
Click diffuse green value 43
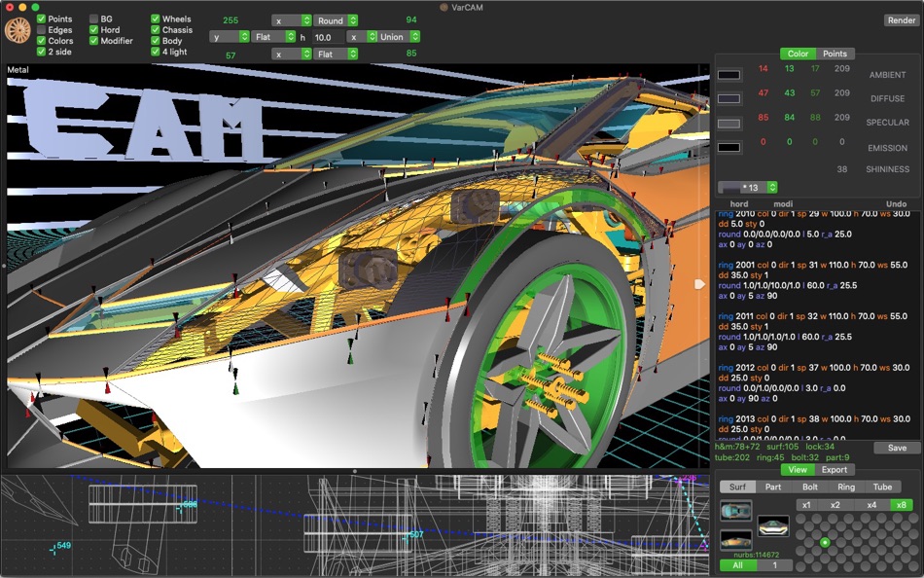(x=790, y=93)
